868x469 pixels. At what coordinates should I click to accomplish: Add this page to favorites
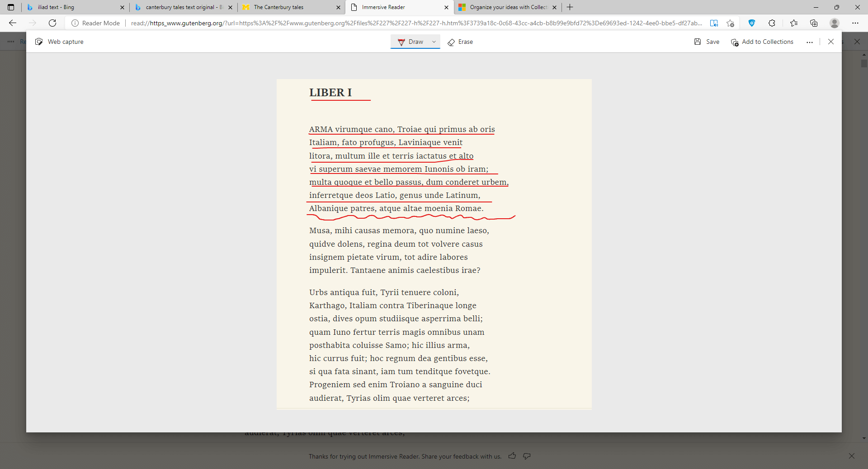730,23
